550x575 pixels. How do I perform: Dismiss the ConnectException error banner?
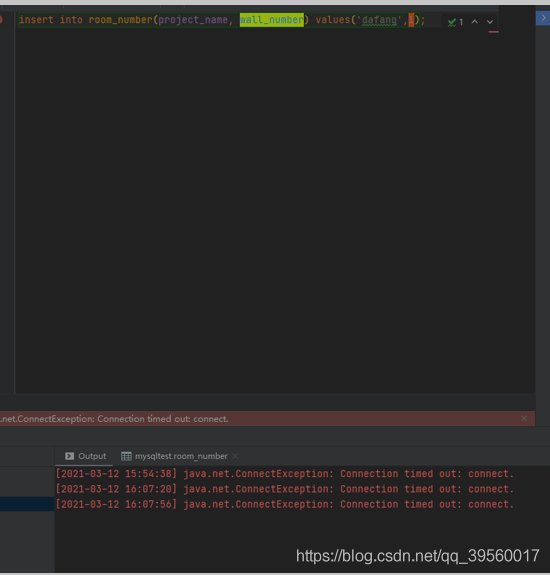(524, 418)
